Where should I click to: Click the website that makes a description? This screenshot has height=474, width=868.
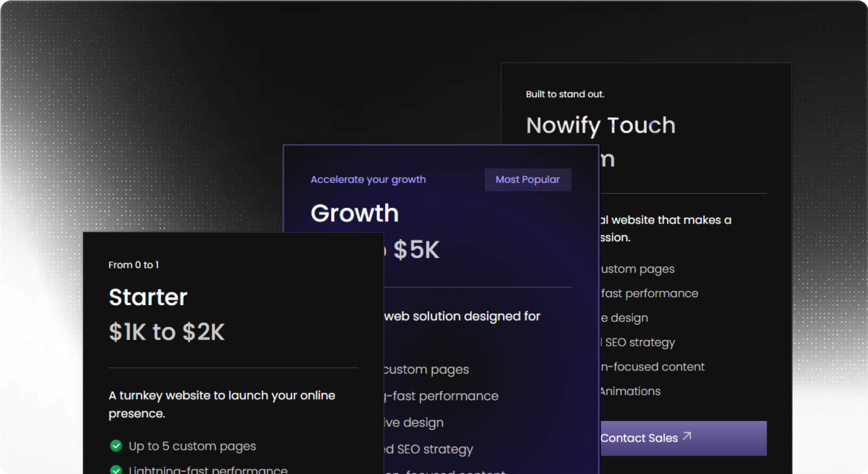[x=666, y=220]
